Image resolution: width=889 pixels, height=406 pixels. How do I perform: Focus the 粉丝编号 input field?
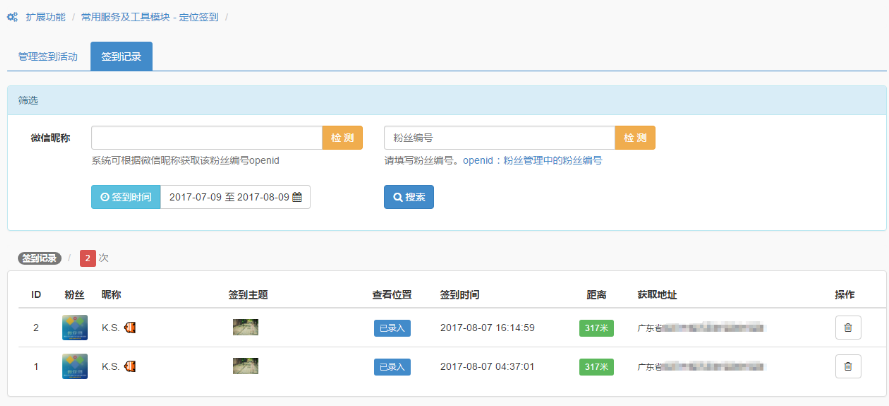coord(499,137)
